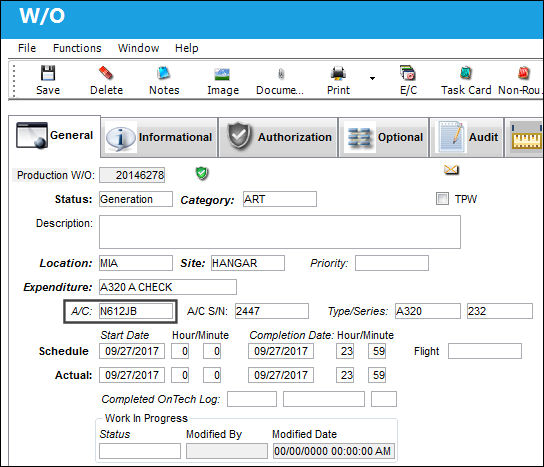Open the Document paperclip toolbar icon
544x467 pixels.
point(281,74)
